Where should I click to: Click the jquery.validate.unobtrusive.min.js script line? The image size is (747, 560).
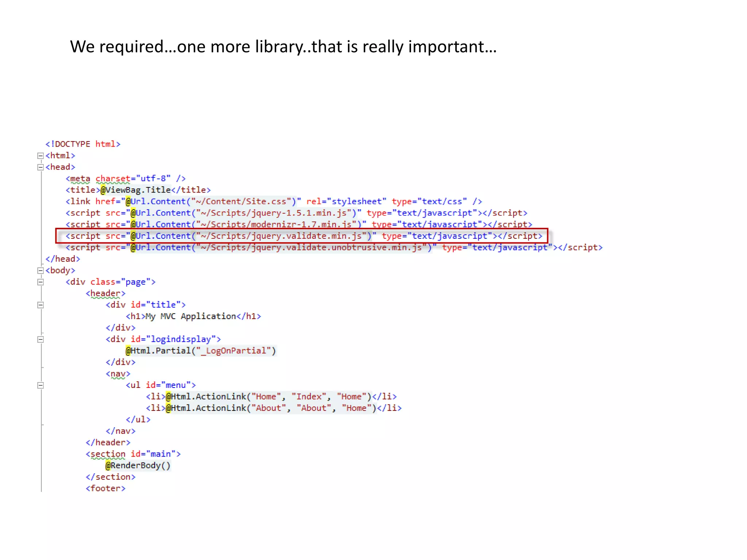click(x=334, y=248)
